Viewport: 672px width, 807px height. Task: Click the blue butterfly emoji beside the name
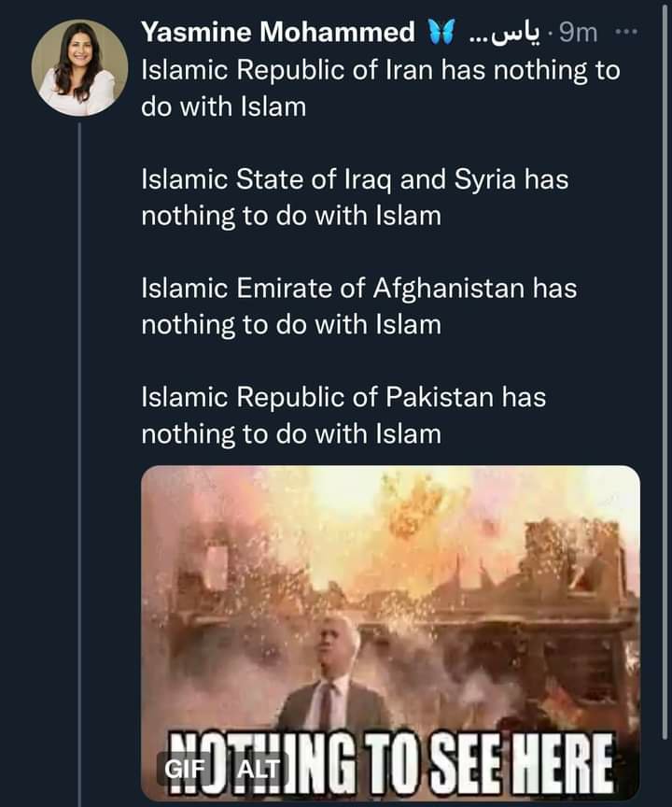[440, 33]
